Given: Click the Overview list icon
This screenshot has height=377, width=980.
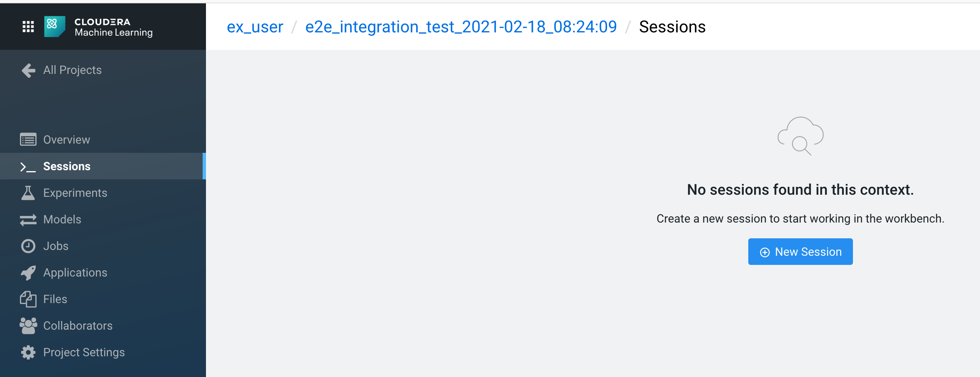Looking at the screenshot, I should pos(28,140).
